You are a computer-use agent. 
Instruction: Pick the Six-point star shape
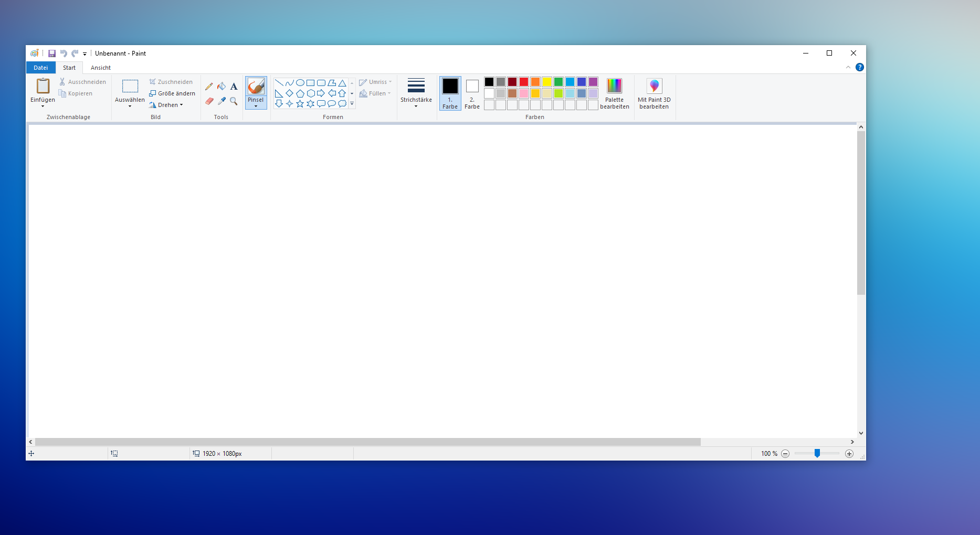point(310,104)
